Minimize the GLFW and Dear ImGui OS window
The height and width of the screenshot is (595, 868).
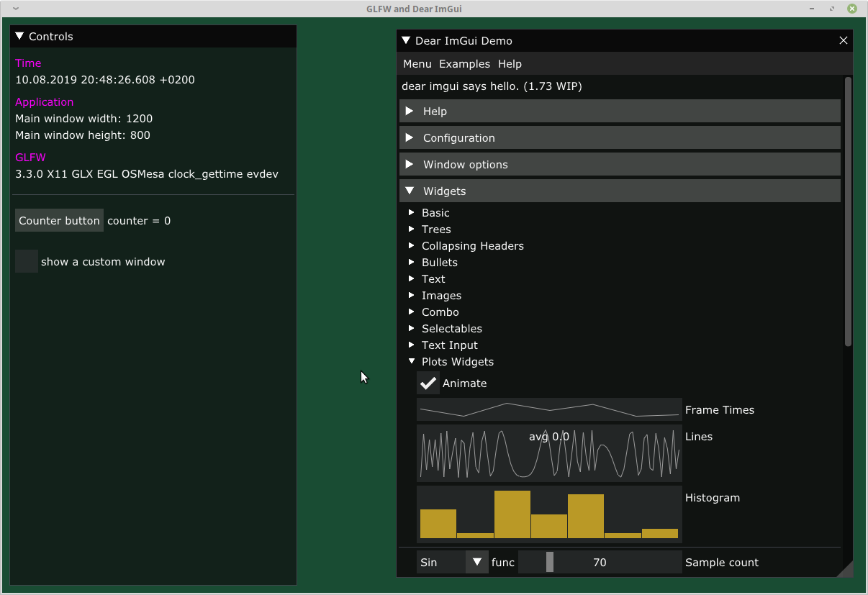813,9
